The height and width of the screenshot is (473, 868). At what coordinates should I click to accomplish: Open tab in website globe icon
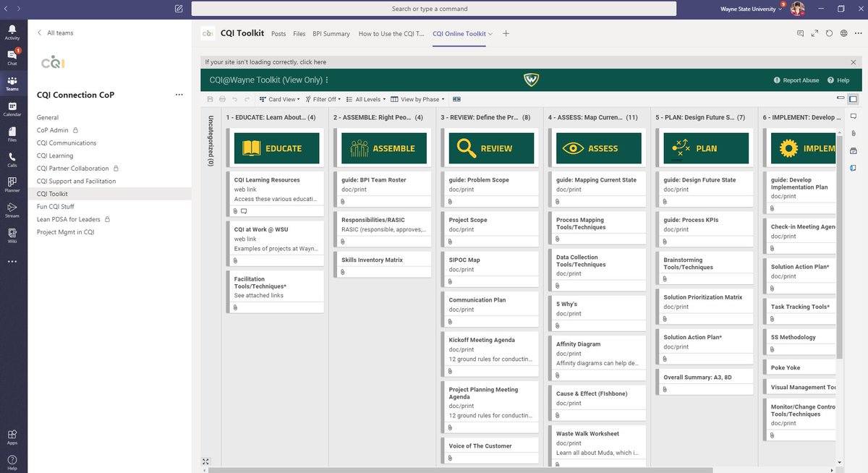pos(843,33)
